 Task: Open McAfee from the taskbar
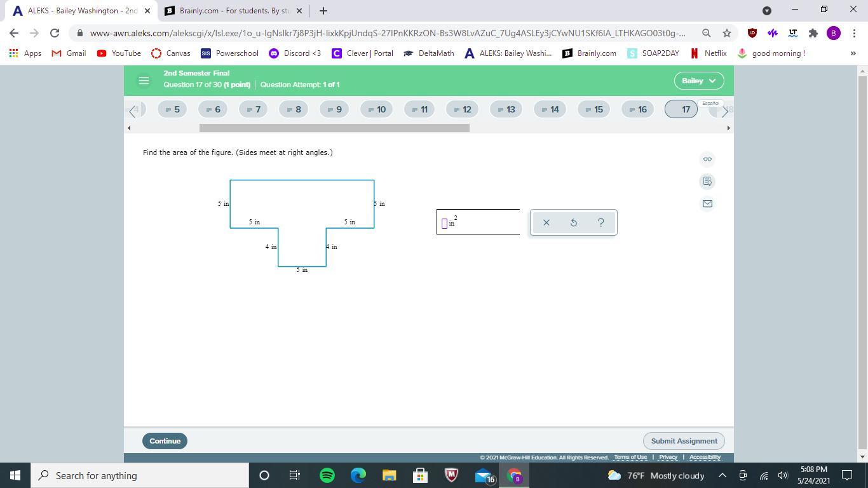click(452, 475)
